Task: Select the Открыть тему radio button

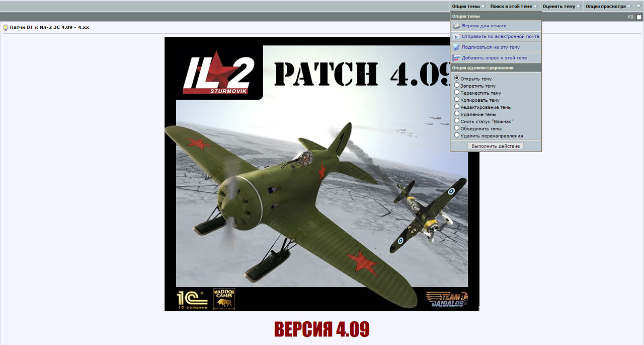Action: tap(457, 78)
